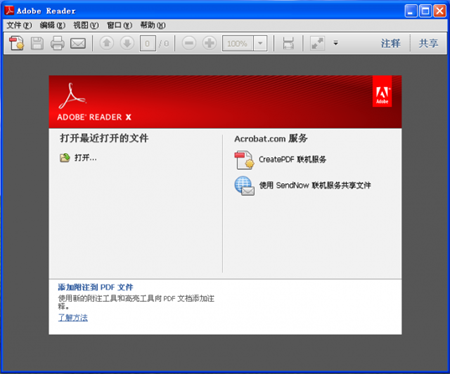450x374 pixels.
Task: Click the 打开... open file link
Action: (86, 158)
